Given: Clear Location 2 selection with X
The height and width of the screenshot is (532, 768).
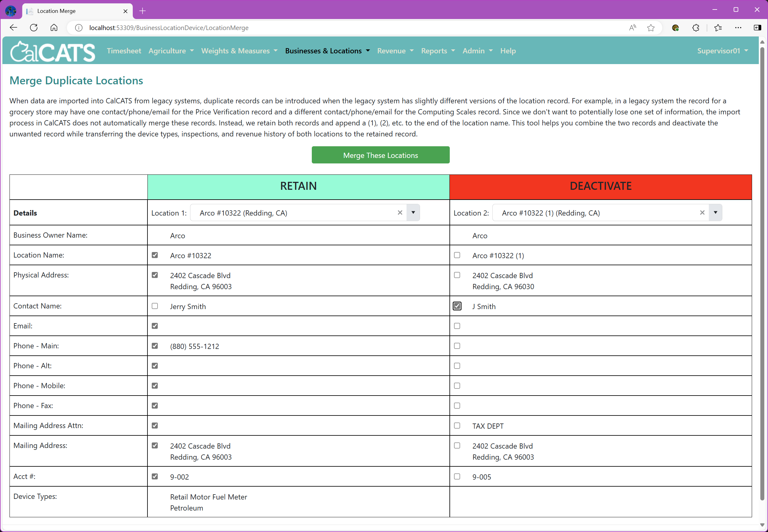Looking at the screenshot, I should pos(702,213).
